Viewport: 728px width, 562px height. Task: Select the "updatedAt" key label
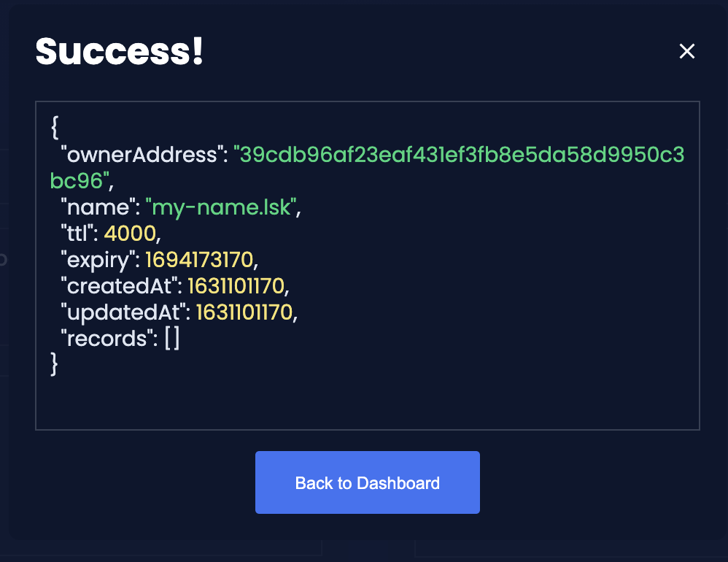click(123, 312)
